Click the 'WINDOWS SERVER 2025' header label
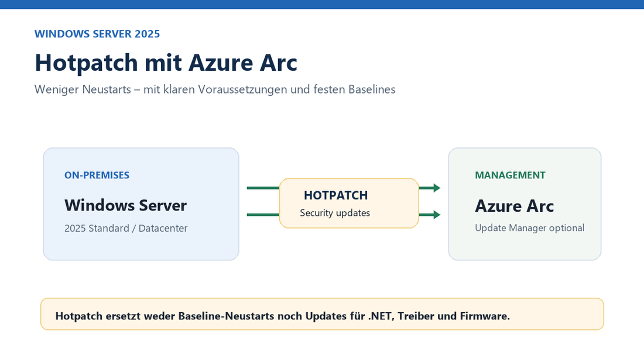The image size is (644, 362). [97, 34]
